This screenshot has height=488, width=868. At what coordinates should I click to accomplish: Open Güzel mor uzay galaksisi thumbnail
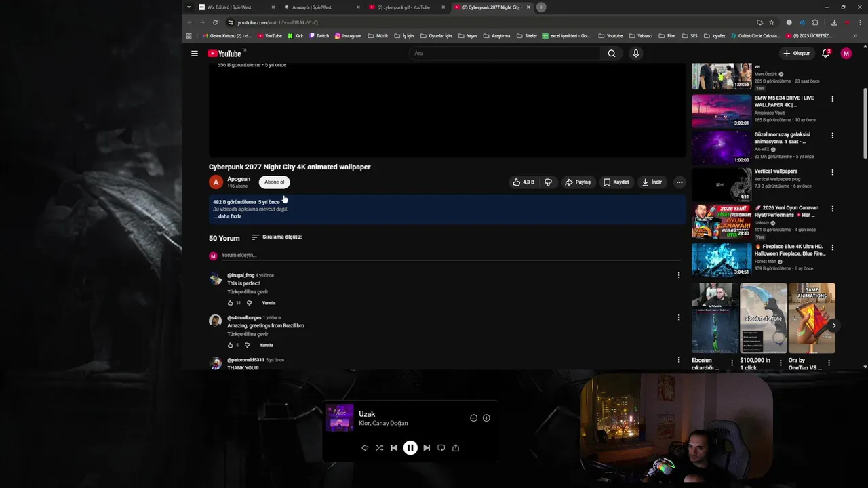[722, 148]
